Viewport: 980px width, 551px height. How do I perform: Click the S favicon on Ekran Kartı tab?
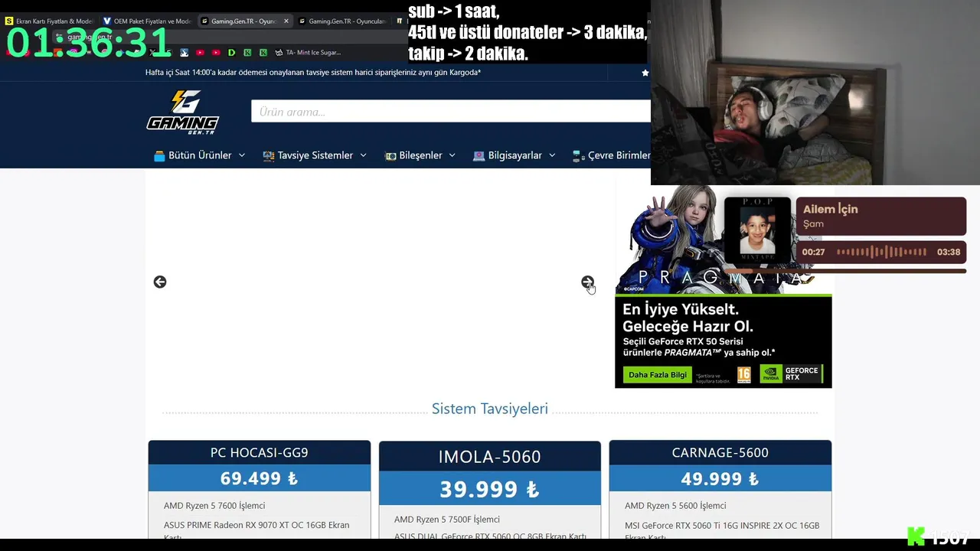point(9,21)
